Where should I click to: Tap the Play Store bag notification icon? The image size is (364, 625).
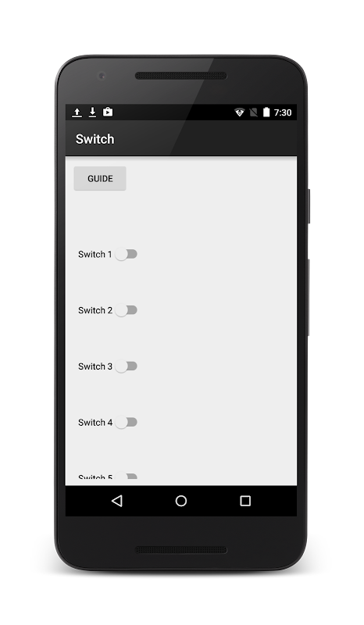108,112
